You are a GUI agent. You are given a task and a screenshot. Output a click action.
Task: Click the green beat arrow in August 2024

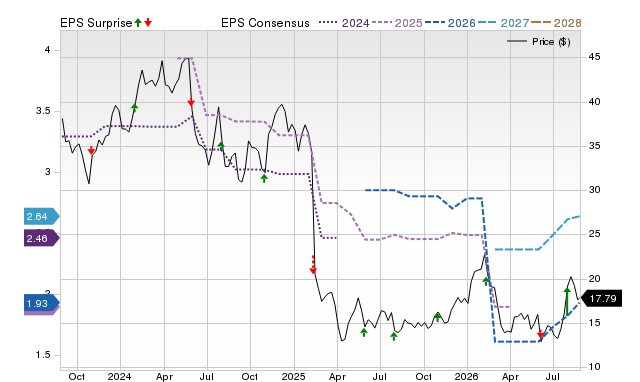click(221, 145)
